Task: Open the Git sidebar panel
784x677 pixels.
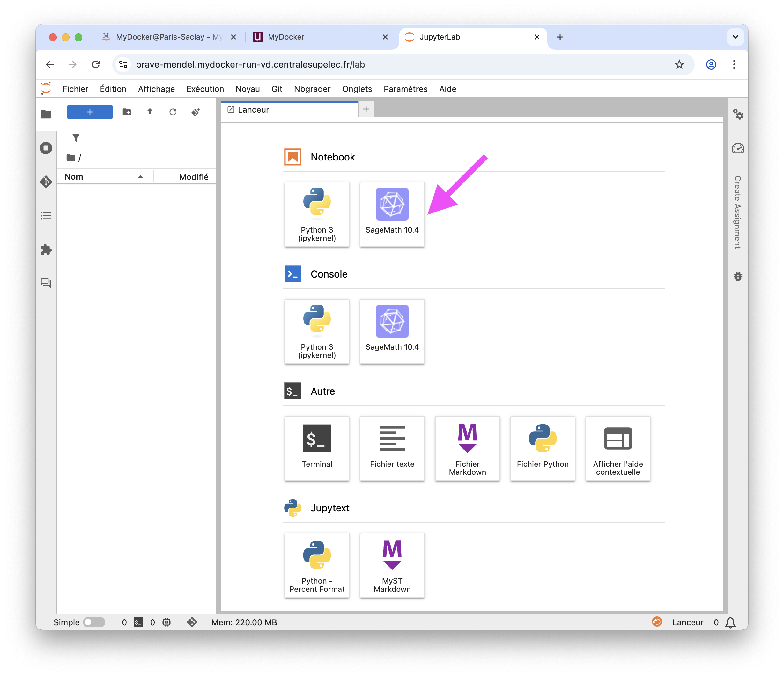Action: click(x=46, y=182)
